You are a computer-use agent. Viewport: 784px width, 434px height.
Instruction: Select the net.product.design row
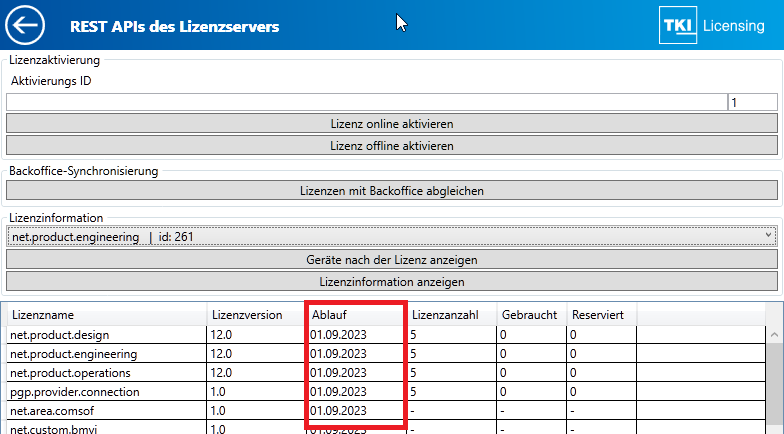pyautogui.click(x=386, y=334)
